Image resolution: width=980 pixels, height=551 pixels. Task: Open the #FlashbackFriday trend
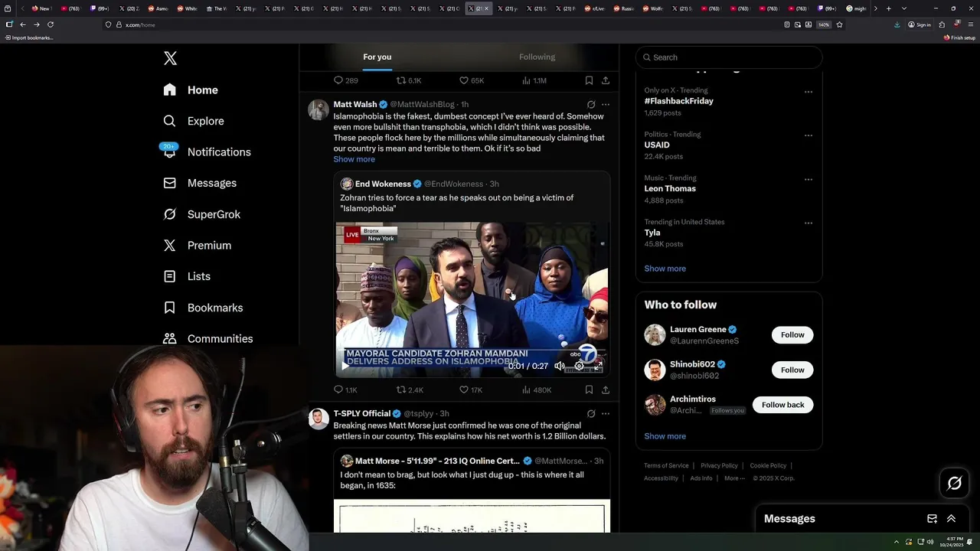click(678, 101)
